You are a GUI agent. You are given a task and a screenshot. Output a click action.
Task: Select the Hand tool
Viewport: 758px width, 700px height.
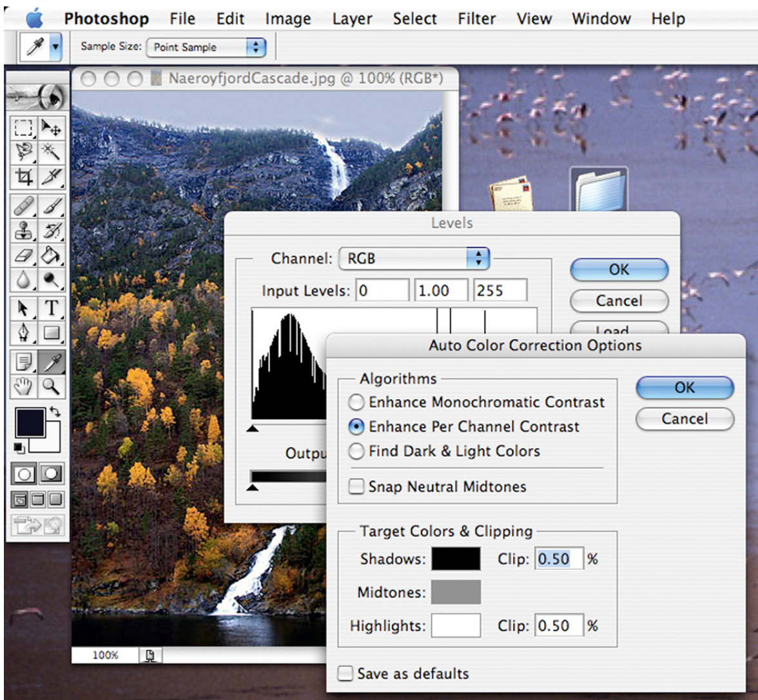(23, 386)
